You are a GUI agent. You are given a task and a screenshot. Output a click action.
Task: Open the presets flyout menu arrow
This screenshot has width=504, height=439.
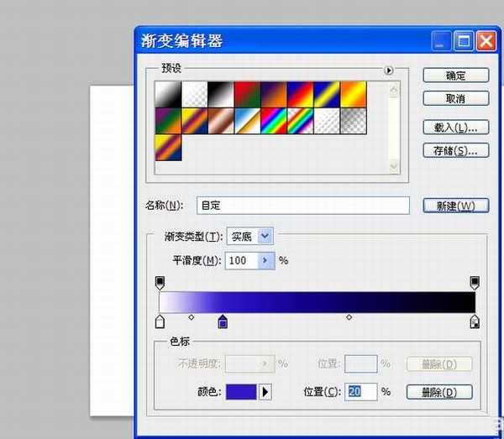point(389,71)
